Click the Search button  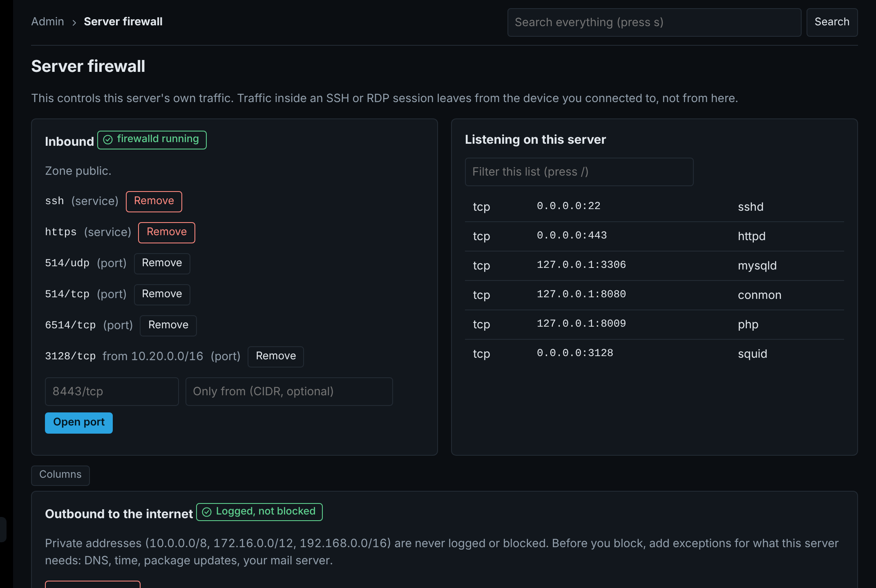click(x=832, y=22)
